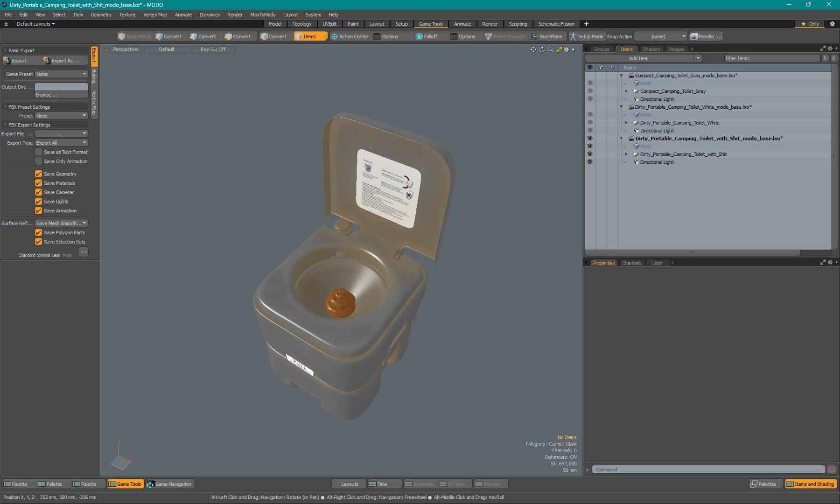Image resolution: width=840 pixels, height=504 pixels.
Task: Open Game Navigation palette
Action: click(x=170, y=484)
